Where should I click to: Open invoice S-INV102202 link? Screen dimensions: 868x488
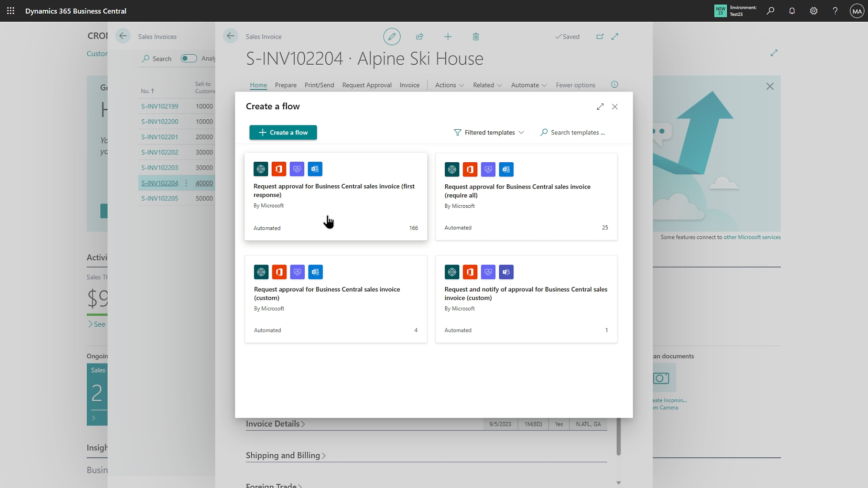pos(159,152)
